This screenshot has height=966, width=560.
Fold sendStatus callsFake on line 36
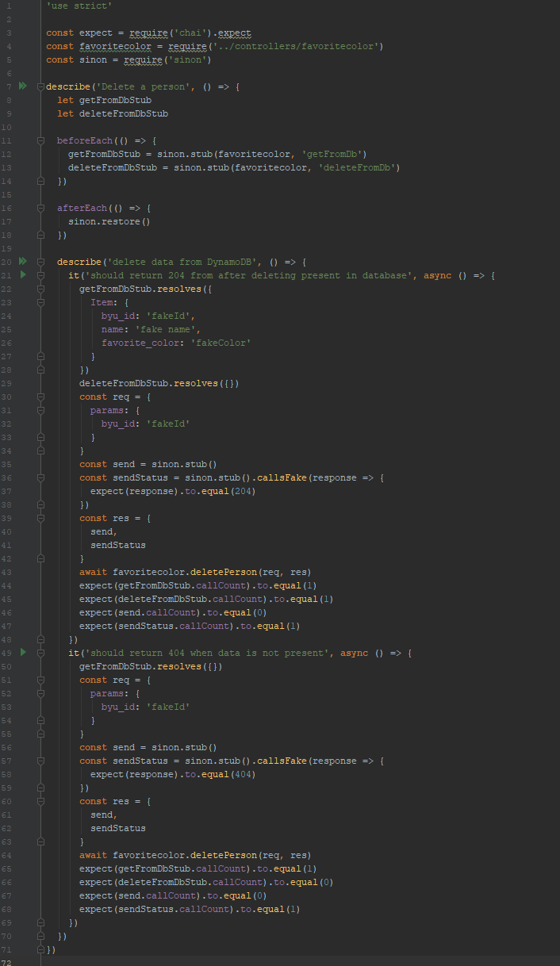click(x=40, y=477)
